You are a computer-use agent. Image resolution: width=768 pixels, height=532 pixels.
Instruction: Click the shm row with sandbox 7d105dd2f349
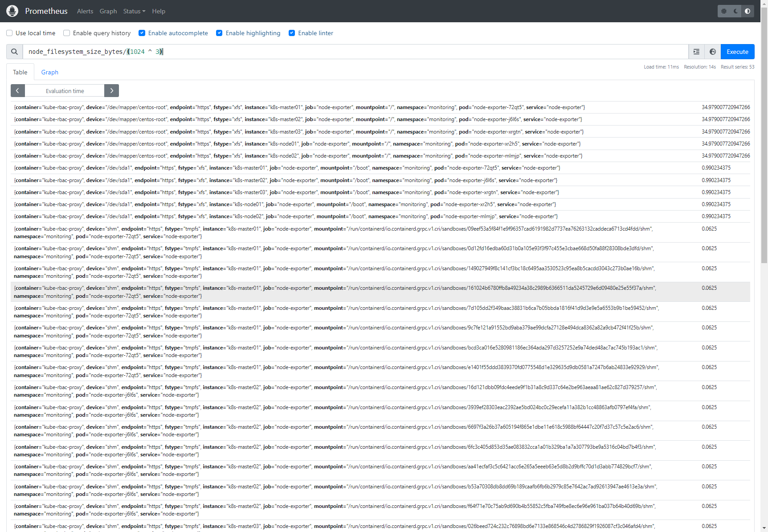[x=380, y=312]
